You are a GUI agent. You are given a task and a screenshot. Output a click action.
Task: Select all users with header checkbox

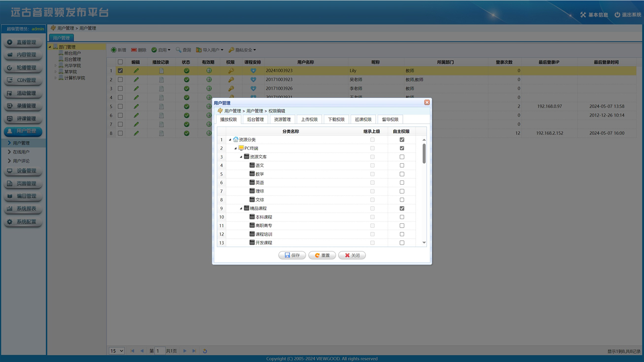click(x=120, y=62)
